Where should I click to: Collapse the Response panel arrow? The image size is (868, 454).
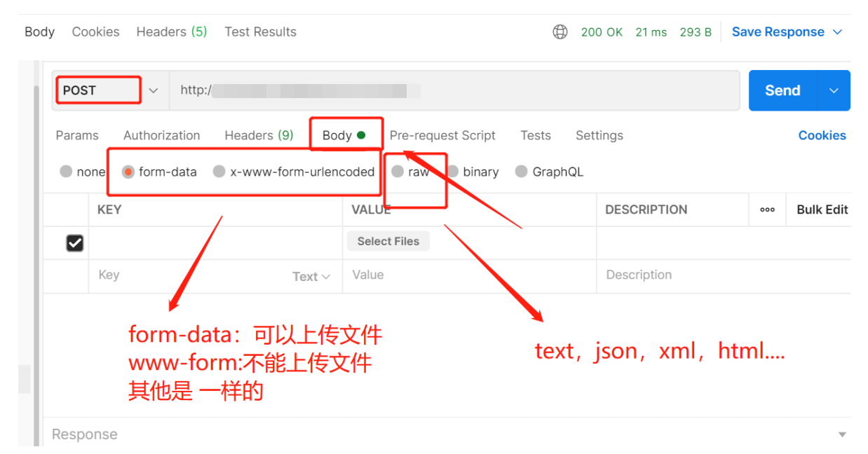pos(842,434)
